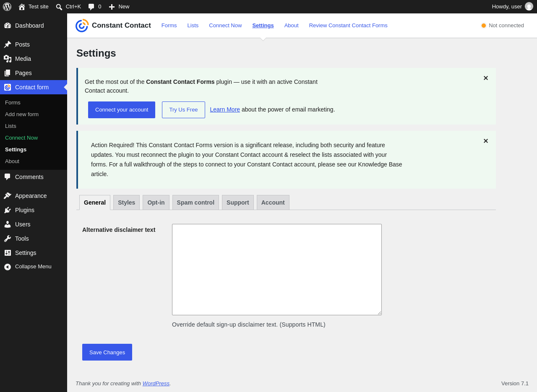Click the Save Changes button
This screenshot has height=392, width=537.
pos(107,352)
